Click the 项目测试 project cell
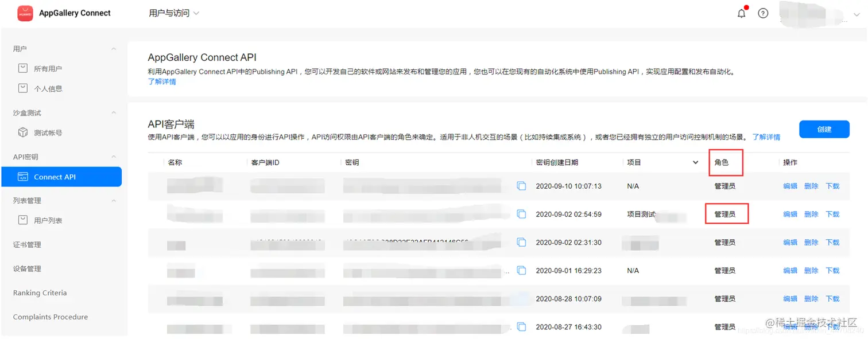This screenshot has width=868, height=339. (x=641, y=214)
